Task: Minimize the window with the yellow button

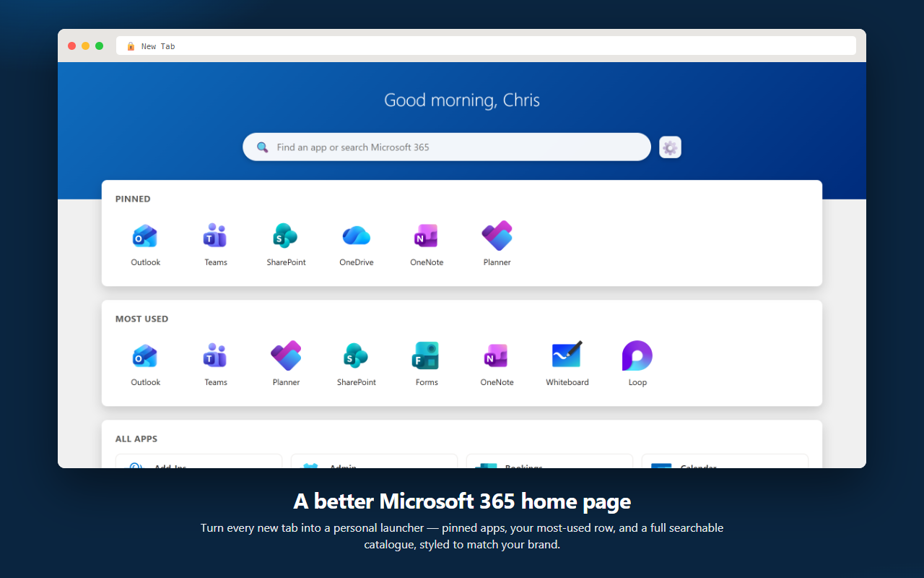Action: click(85, 46)
